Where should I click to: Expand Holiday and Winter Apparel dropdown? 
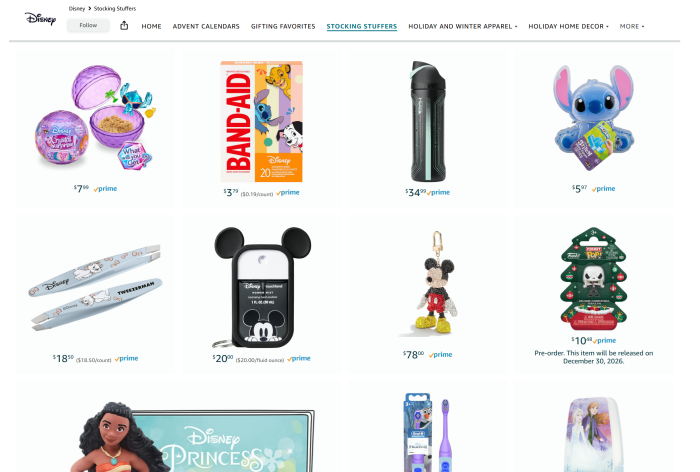(463, 26)
